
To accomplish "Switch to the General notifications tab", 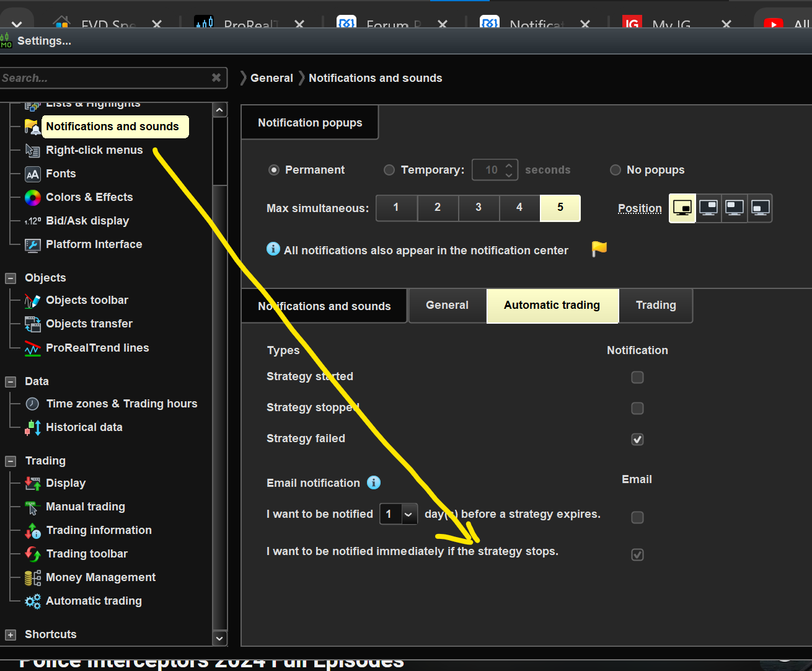I will click(447, 305).
